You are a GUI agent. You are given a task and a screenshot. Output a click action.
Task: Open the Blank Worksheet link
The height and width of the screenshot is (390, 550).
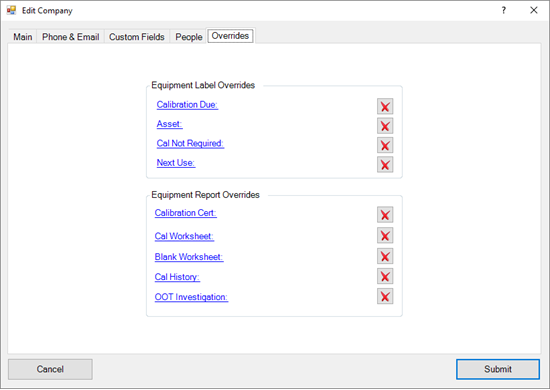click(x=189, y=257)
